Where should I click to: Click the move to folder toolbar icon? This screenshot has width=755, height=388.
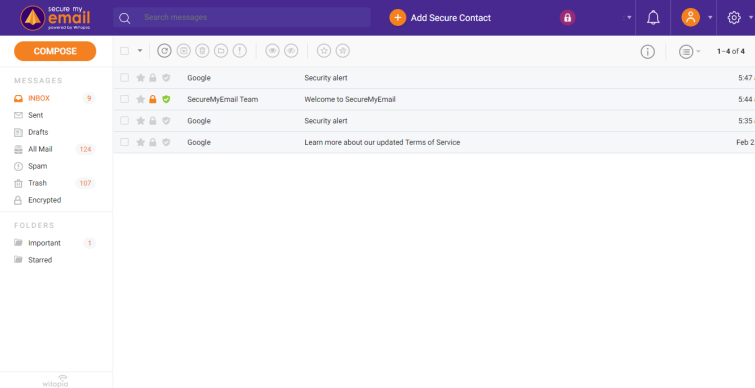221,51
